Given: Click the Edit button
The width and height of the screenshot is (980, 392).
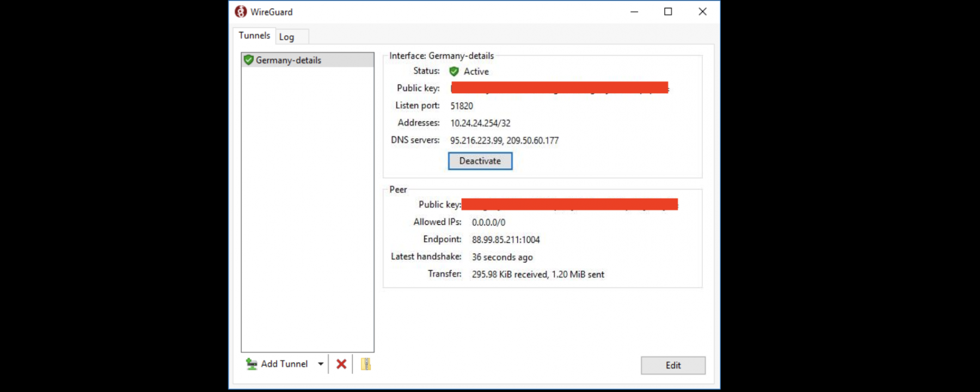Looking at the screenshot, I should [x=673, y=365].
